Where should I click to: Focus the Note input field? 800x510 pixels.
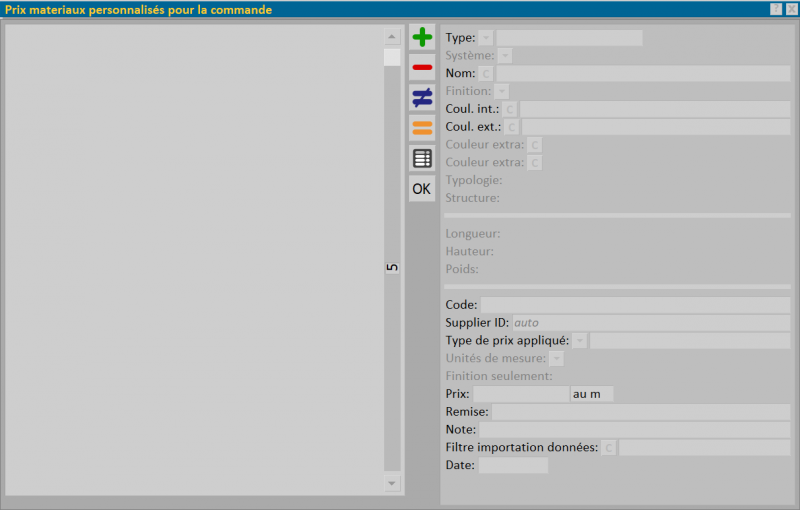pos(635,430)
